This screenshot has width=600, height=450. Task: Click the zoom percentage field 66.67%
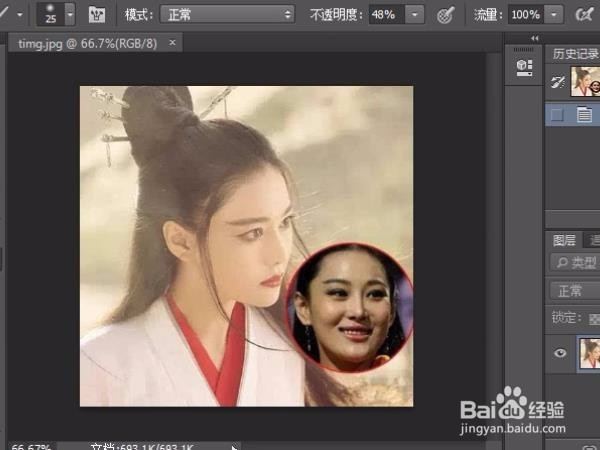click(x=31, y=447)
